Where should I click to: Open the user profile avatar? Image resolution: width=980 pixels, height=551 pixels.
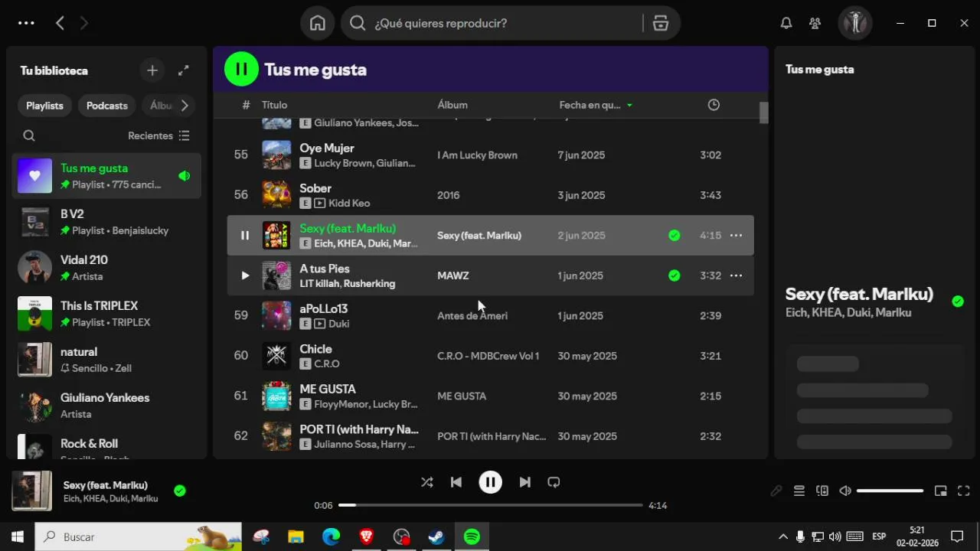click(x=855, y=23)
